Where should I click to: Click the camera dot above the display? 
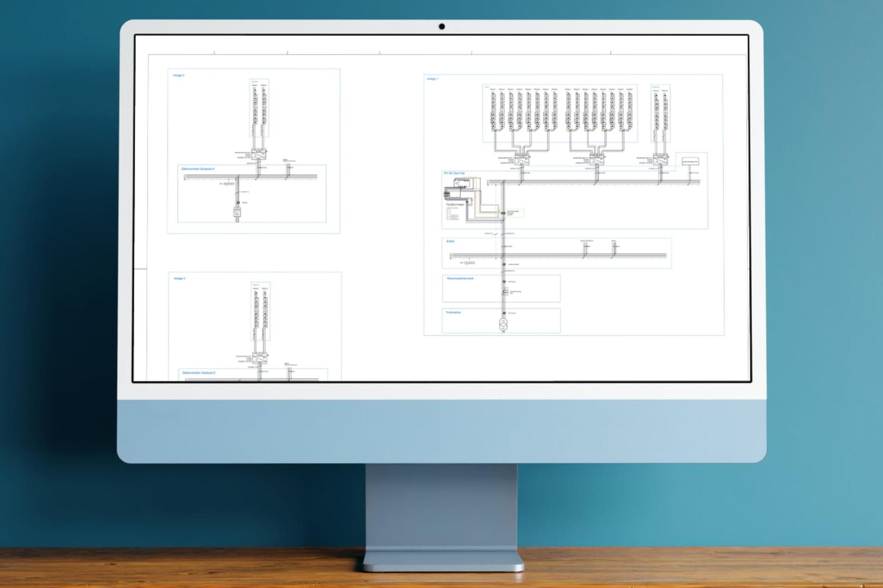[x=441, y=26]
